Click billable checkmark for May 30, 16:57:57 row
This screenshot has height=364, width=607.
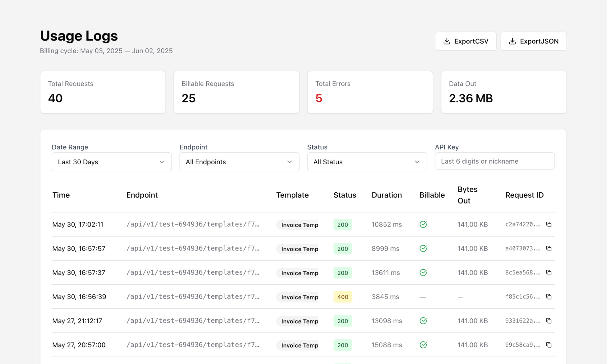pyautogui.click(x=423, y=248)
